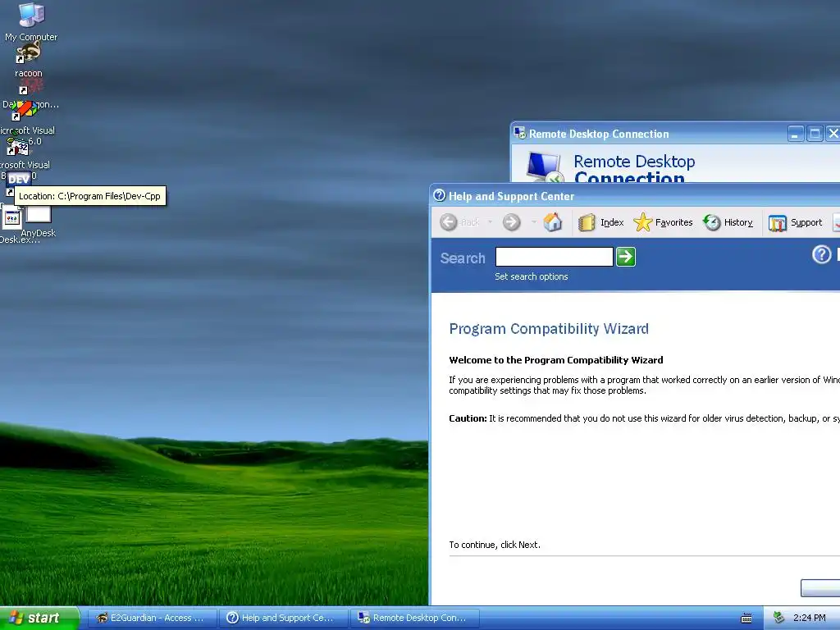Click the Help and Support Center title bar icon
The width and height of the screenshot is (840, 630).
point(440,195)
